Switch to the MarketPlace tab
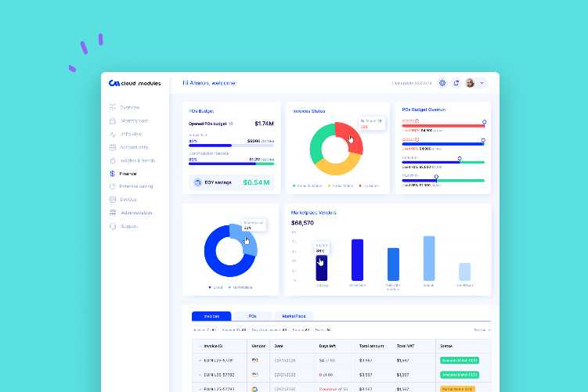Screen dimensions: 588x392 pyautogui.click(x=294, y=316)
